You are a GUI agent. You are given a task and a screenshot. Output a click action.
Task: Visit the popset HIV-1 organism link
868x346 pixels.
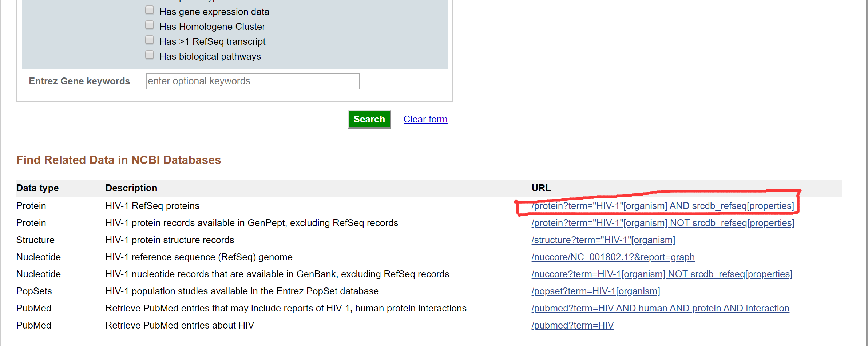click(x=595, y=291)
